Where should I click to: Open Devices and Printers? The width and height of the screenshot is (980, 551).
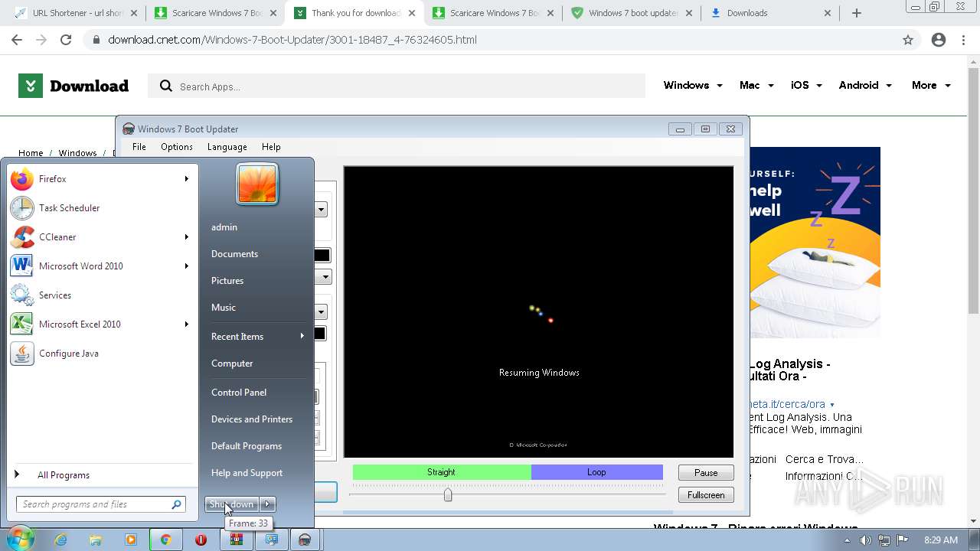click(x=256, y=419)
